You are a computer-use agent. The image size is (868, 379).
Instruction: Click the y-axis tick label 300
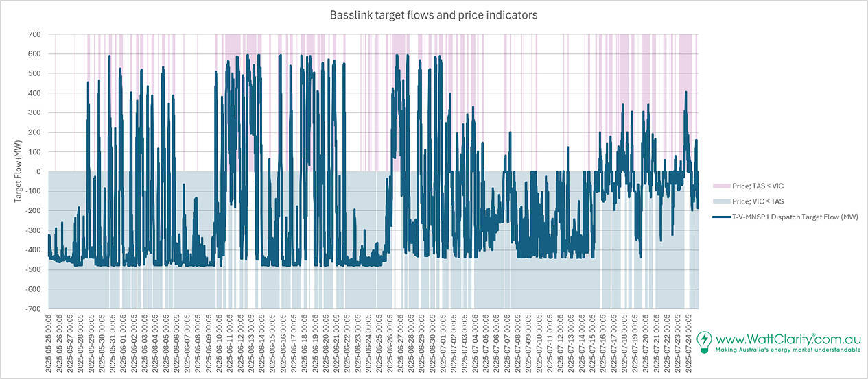pyautogui.click(x=35, y=112)
